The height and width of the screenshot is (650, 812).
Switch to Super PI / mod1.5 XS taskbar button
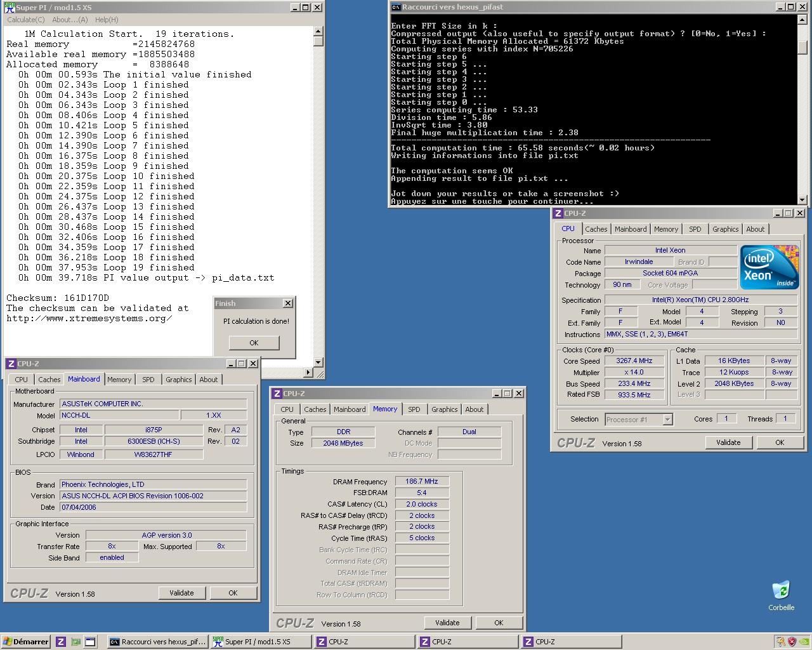coord(261,642)
